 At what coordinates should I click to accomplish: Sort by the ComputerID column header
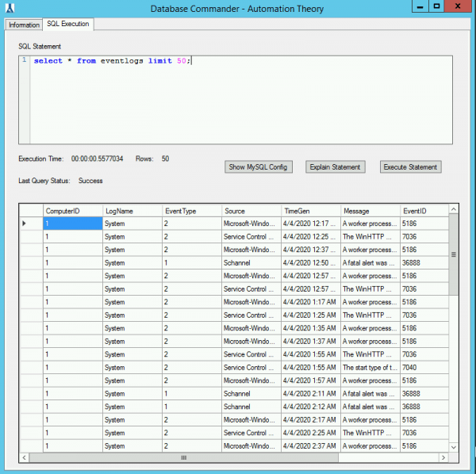tap(72, 211)
